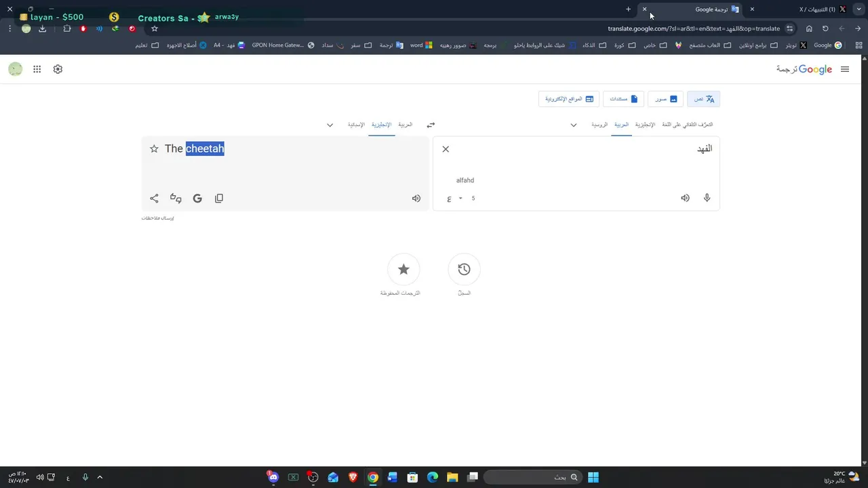Viewport: 868px width, 488px height.
Task: Click the browser address bar URL
Action: coord(694,28)
